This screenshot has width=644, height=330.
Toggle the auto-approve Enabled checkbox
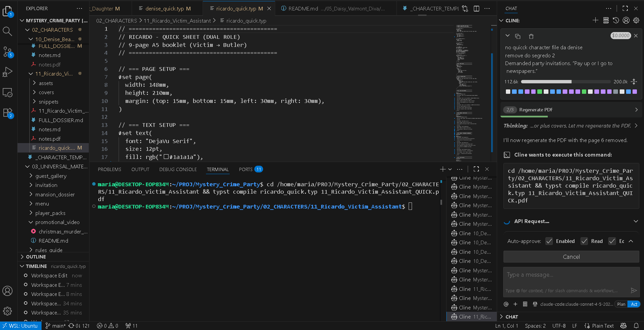(549, 241)
